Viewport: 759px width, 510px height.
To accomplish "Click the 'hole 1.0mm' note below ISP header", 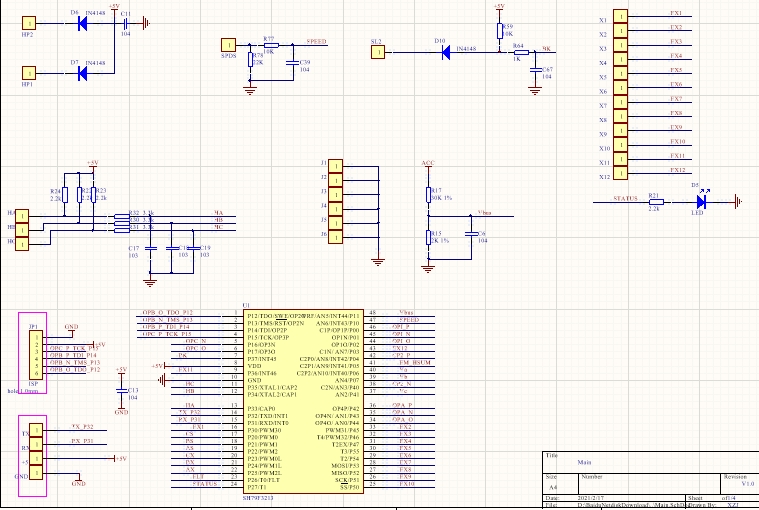I will click(x=23, y=391).
